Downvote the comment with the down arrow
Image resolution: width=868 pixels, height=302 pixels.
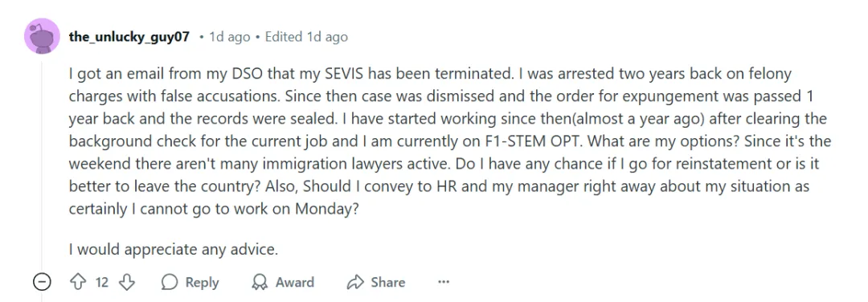coord(127,283)
